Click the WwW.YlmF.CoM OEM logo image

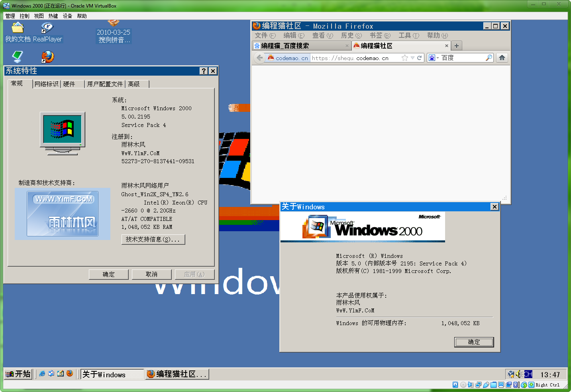pos(63,214)
